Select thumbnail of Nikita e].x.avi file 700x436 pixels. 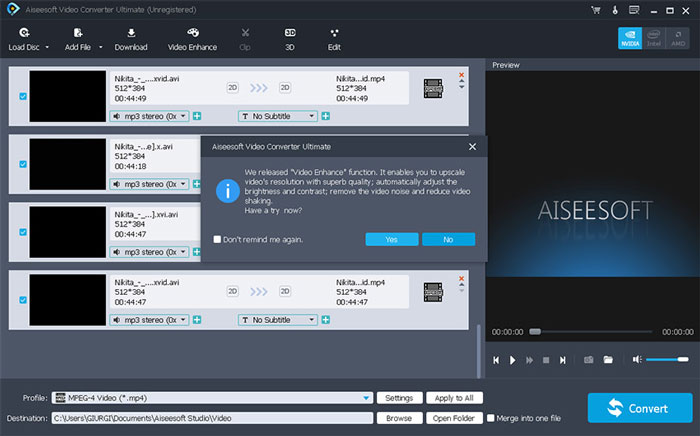coord(68,164)
